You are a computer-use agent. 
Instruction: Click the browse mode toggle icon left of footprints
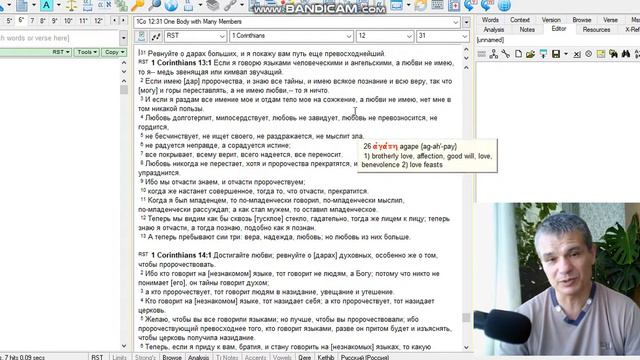pos(141,36)
